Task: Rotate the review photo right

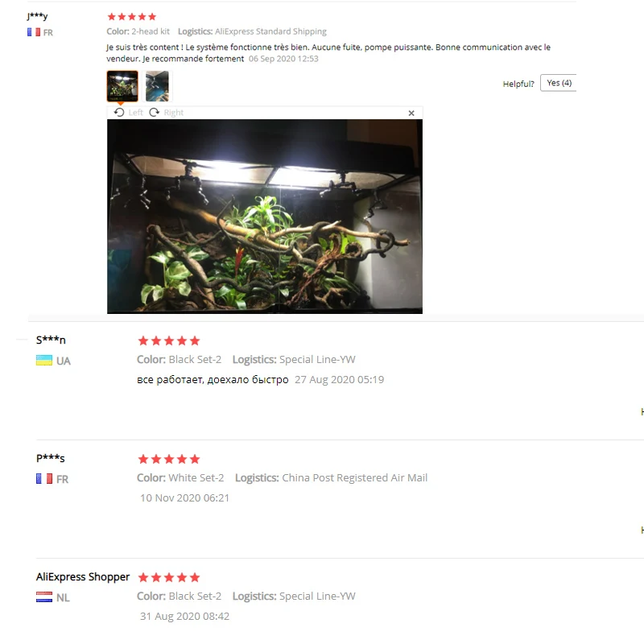Action: (x=167, y=113)
